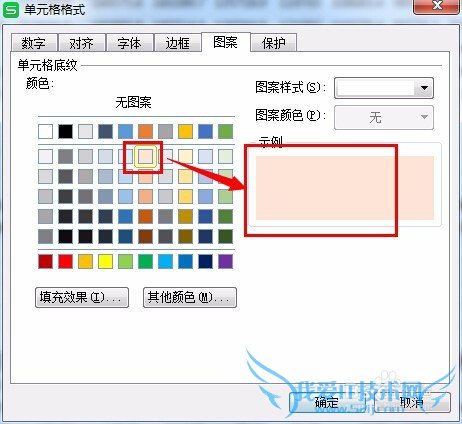
Task: Open the 图案颜色 dropdown showing 无
Action: point(384,117)
